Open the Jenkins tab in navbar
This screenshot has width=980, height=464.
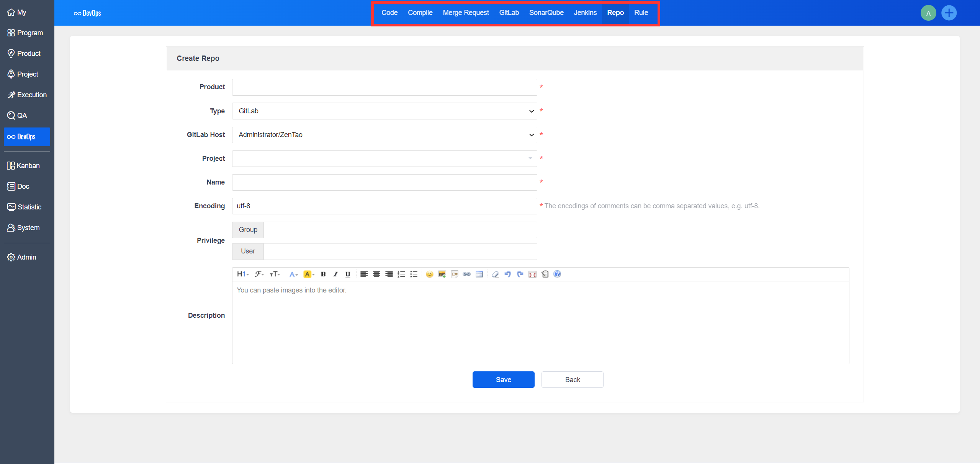pyautogui.click(x=585, y=13)
